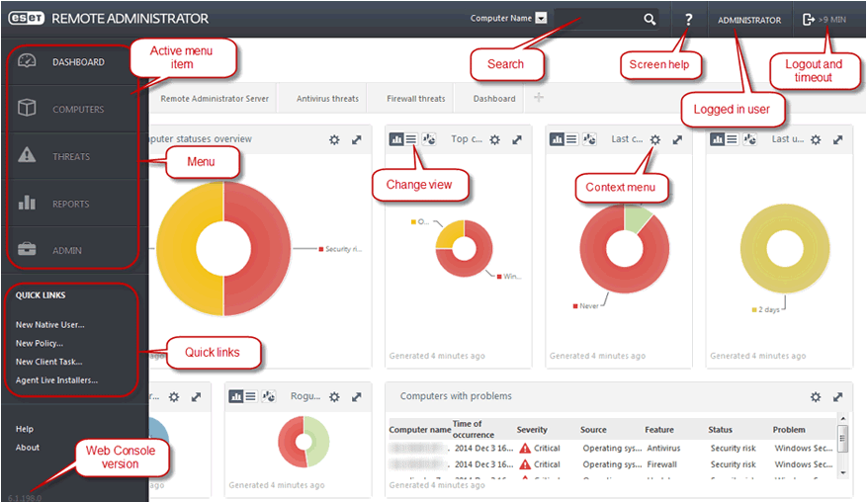This screenshot has width=868, height=502.
Task: Sort by the Feature column header
Action: pyautogui.click(x=659, y=430)
